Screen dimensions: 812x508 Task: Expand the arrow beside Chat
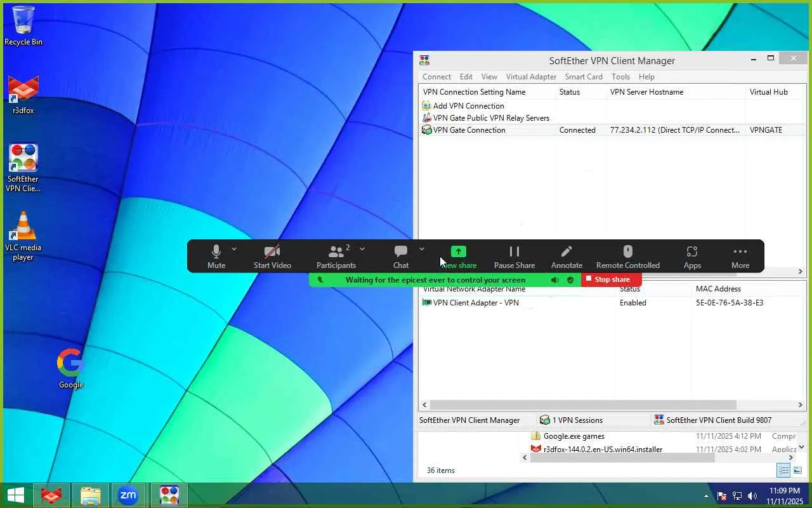(422, 249)
